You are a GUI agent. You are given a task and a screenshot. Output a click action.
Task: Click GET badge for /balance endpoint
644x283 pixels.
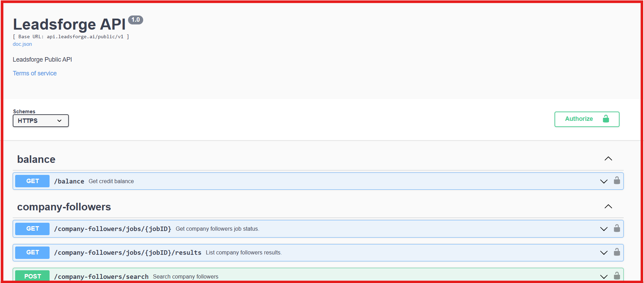pos(32,181)
